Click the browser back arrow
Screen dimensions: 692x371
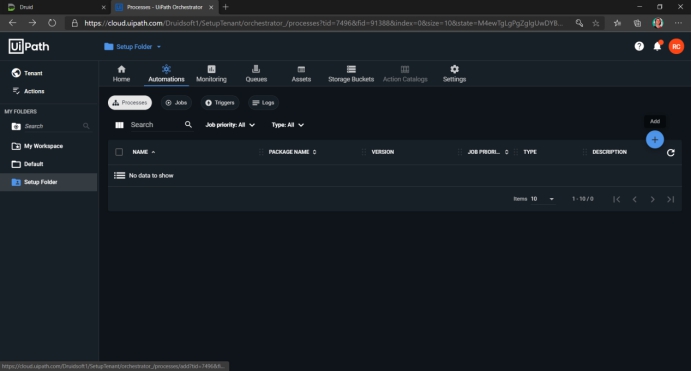[x=12, y=23]
